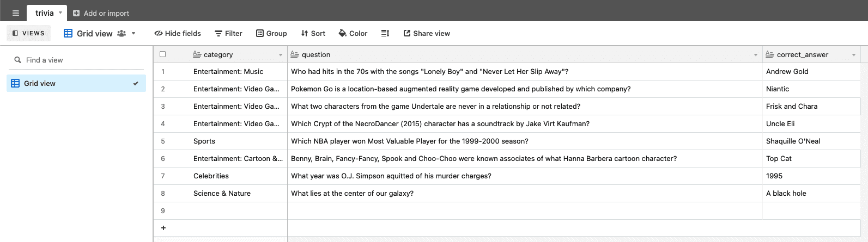Expand the category column dropdown arrow
Viewport: 868px width, 242px height.
(281, 55)
